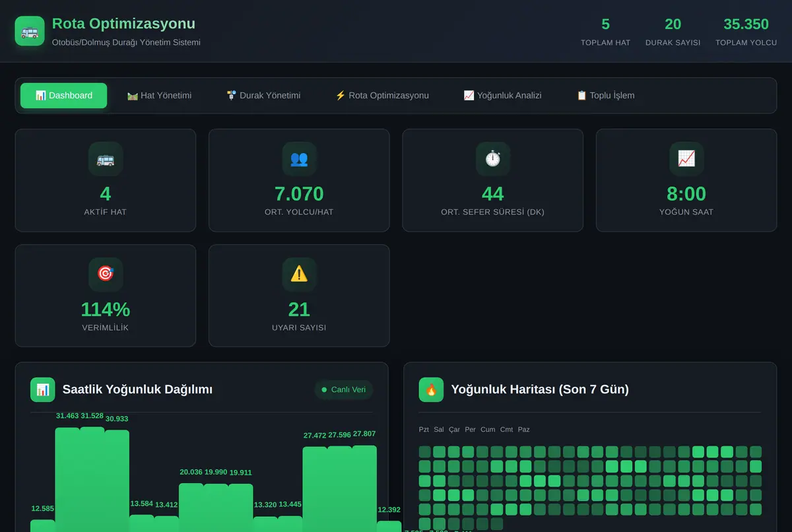Select the 44 average trip duration value
This screenshot has width=792, height=532.
(493, 194)
